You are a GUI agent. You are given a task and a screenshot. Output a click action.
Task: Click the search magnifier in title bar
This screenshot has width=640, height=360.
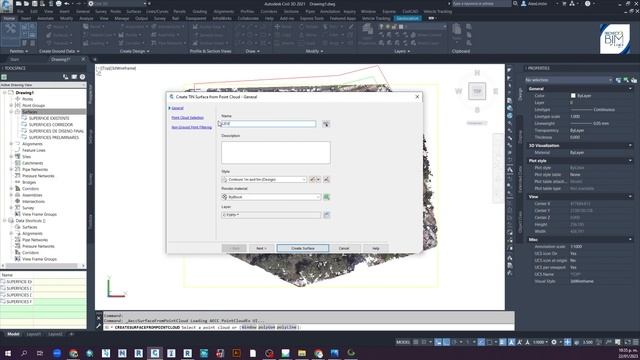(516, 4)
